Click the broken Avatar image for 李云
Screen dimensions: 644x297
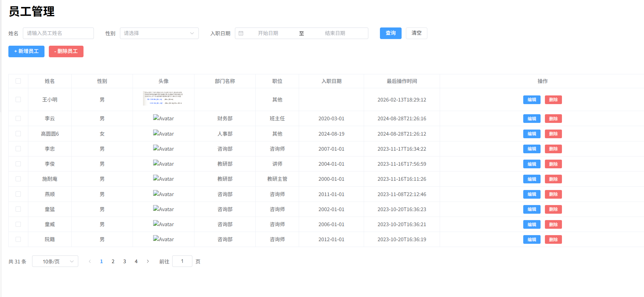[x=163, y=118]
